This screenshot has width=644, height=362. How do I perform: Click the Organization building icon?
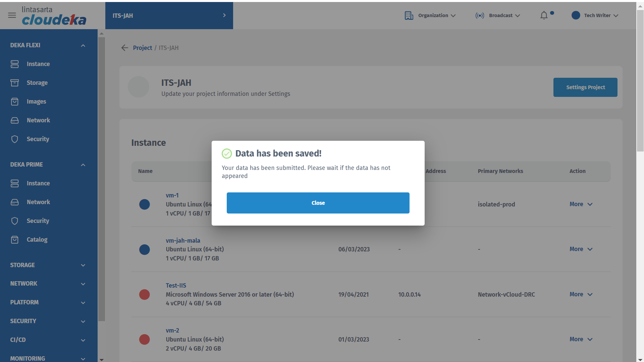[x=409, y=15]
